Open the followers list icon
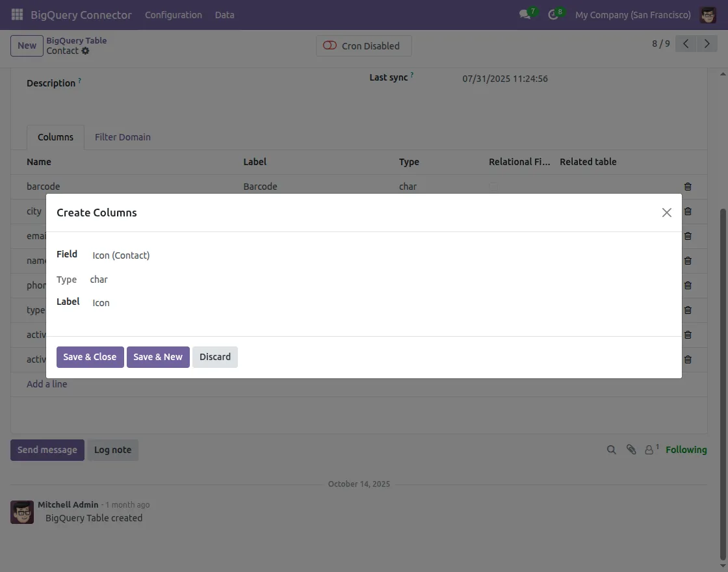The width and height of the screenshot is (728, 572). click(x=649, y=449)
